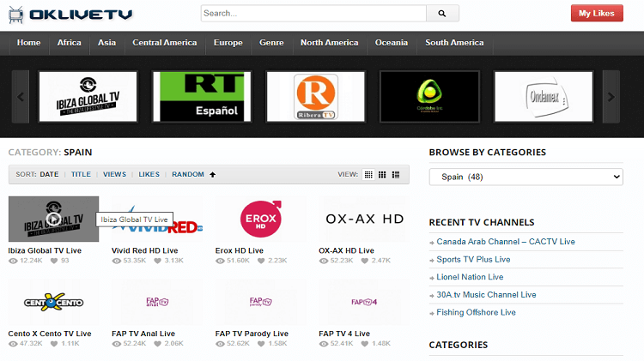Open 30A.tv Music Channel Live link
This screenshot has height=361, width=644.
(x=486, y=294)
